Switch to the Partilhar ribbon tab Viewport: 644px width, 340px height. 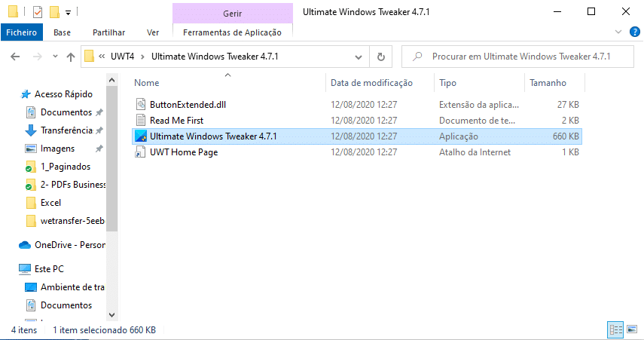click(108, 32)
